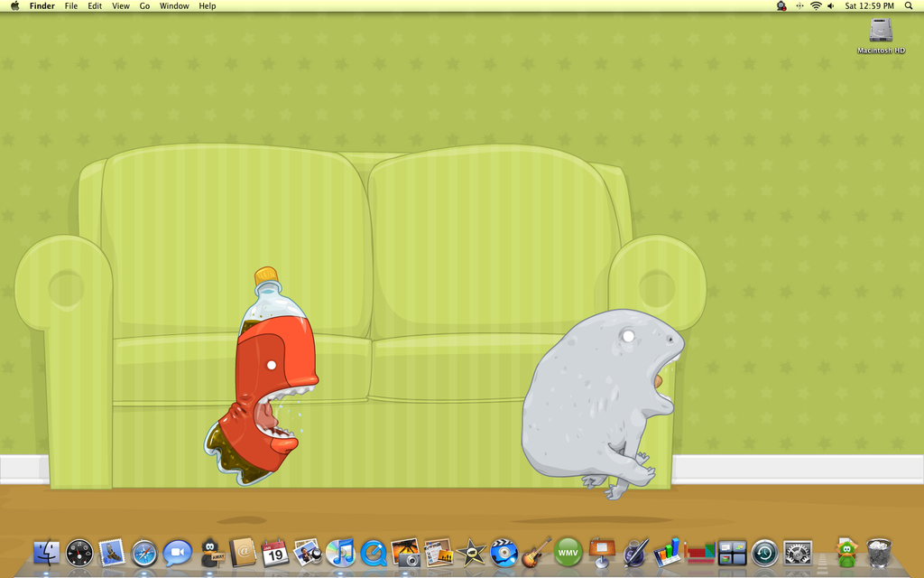Open Preview icon with photos and loupe
This screenshot has width=924, height=578.
(309, 553)
